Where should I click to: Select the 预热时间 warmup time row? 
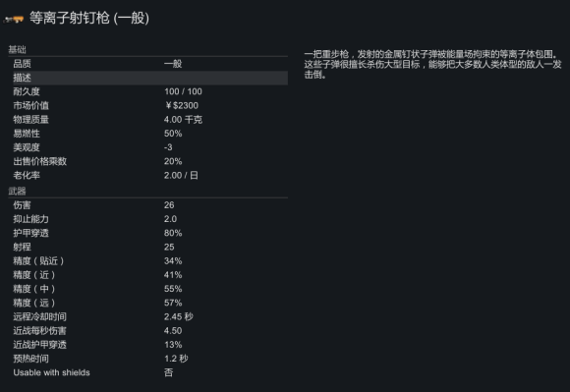click(x=148, y=359)
